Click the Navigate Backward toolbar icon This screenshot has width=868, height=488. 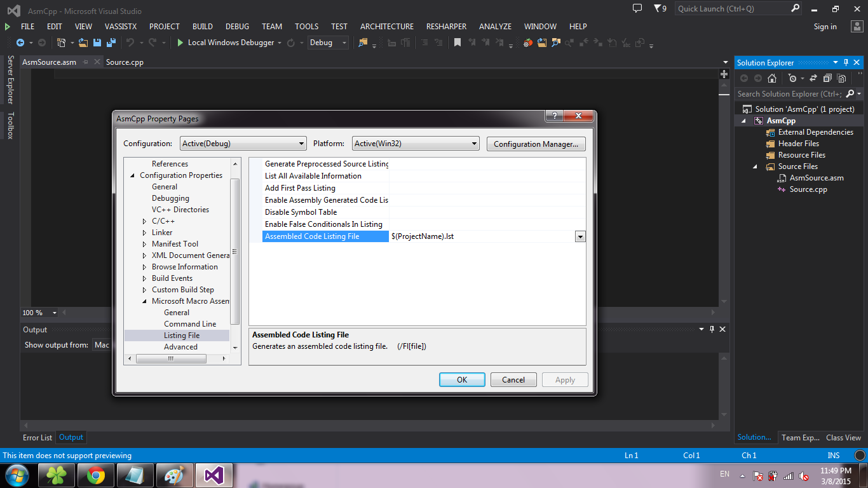[x=20, y=43]
